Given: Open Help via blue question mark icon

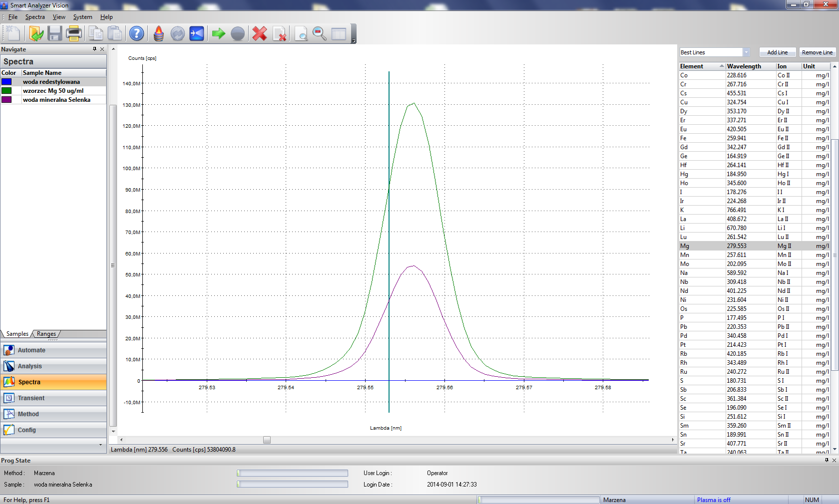Looking at the screenshot, I should [136, 33].
